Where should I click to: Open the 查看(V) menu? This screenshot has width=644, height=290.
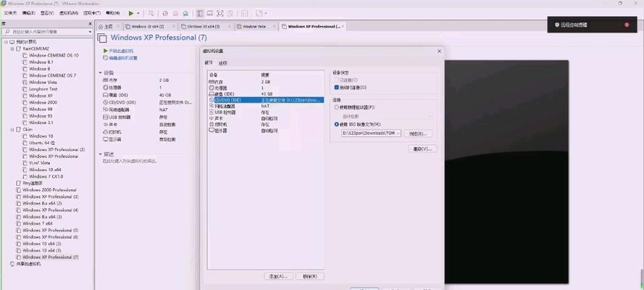tap(47, 13)
